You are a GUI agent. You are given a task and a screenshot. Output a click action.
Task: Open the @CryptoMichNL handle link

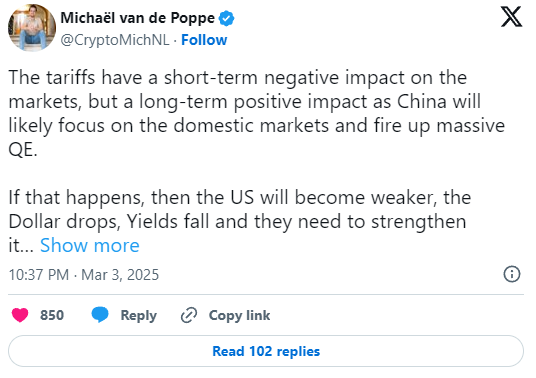tap(115, 40)
